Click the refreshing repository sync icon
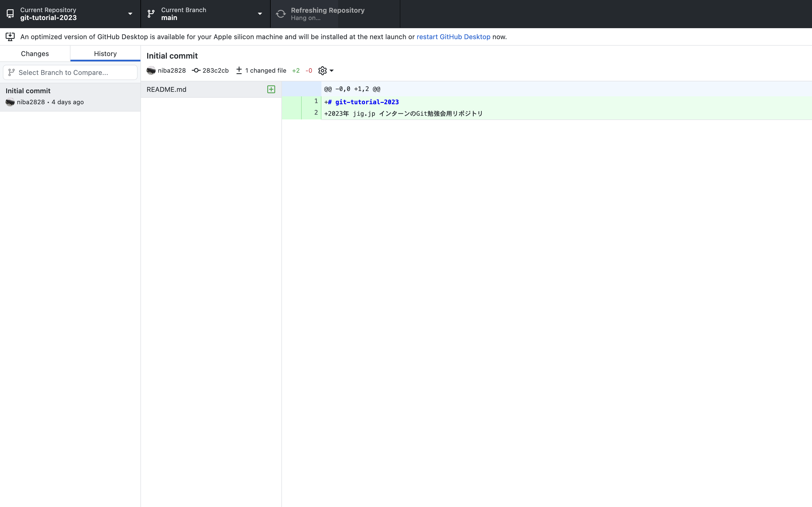Image resolution: width=812 pixels, height=507 pixels. tap(281, 14)
